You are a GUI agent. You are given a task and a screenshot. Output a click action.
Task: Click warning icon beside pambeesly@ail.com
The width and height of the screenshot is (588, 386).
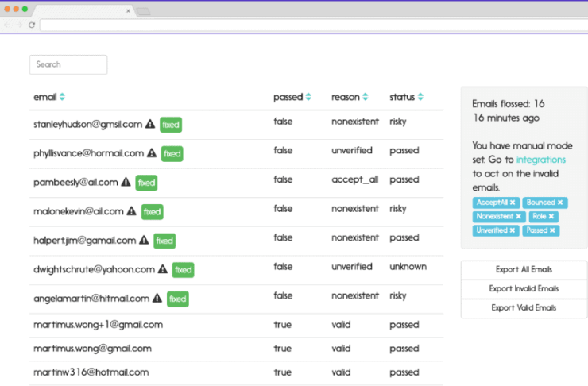click(x=126, y=182)
